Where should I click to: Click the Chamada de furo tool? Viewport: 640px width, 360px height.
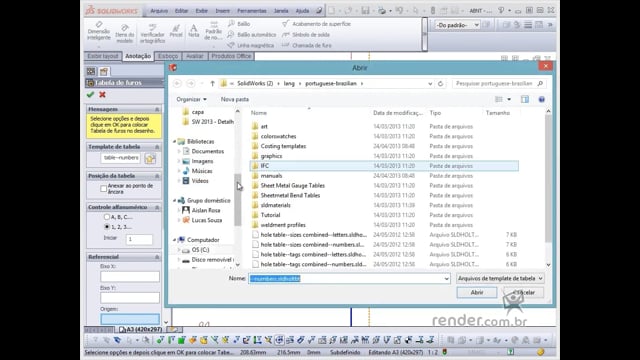tap(307, 45)
